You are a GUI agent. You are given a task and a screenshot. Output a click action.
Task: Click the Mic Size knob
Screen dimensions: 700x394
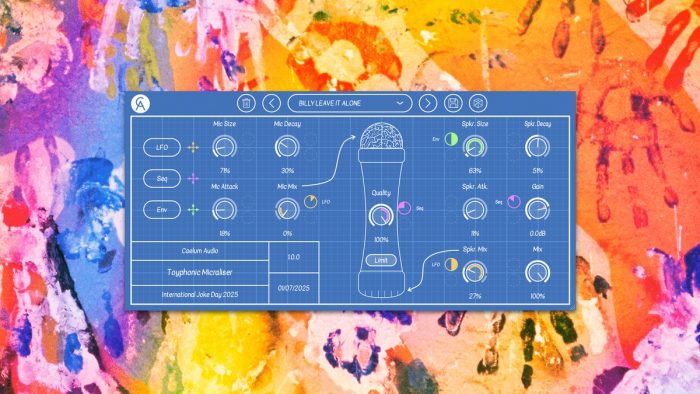pyautogui.click(x=224, y=147)
